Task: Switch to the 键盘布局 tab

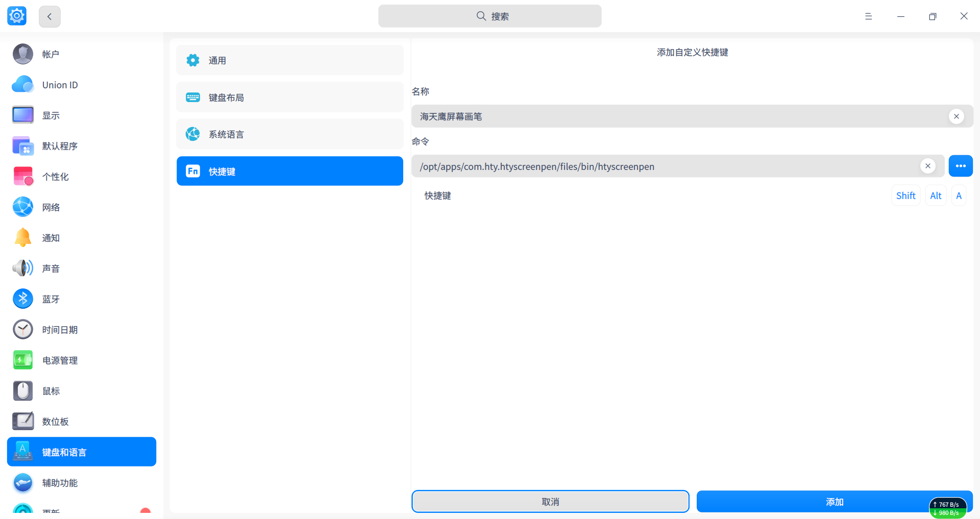Action: pos(290,97)
